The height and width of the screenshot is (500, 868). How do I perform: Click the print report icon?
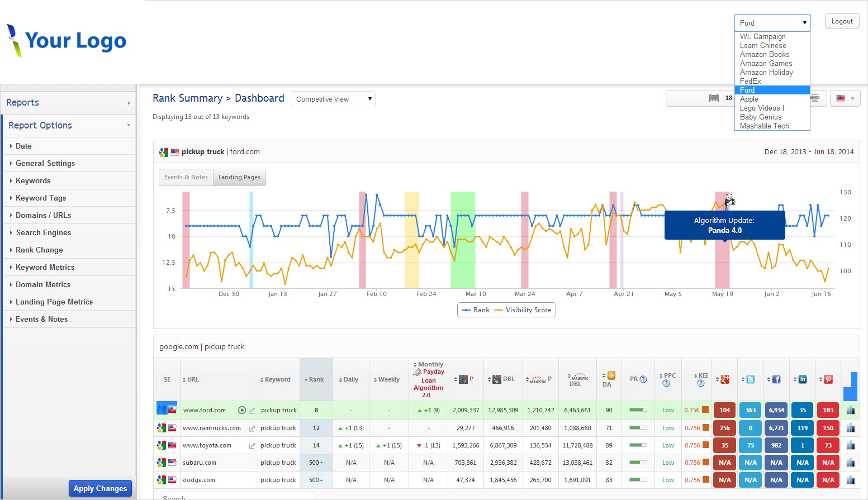pyautogui.click(x=814, y=98)
